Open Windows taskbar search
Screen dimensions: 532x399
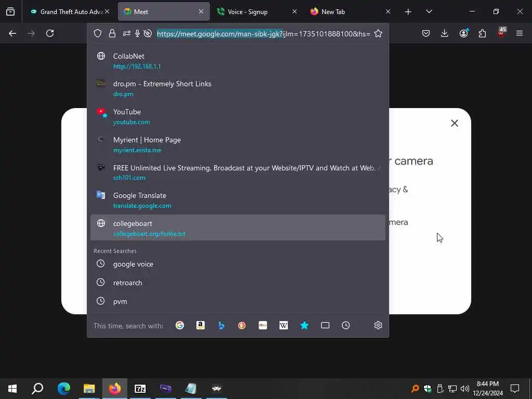click(x=37, y=389)
